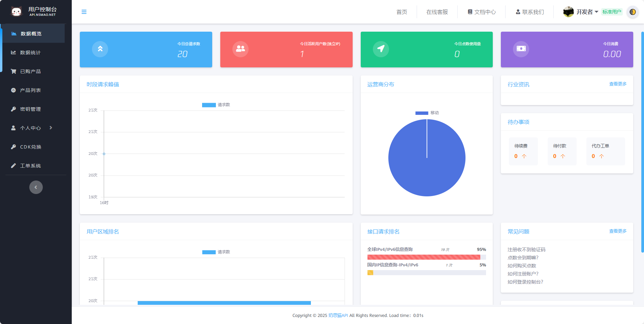Open 数据统计 in the sidebar
644x324 pixels.
pyautogui.click(x=30, y=53)
